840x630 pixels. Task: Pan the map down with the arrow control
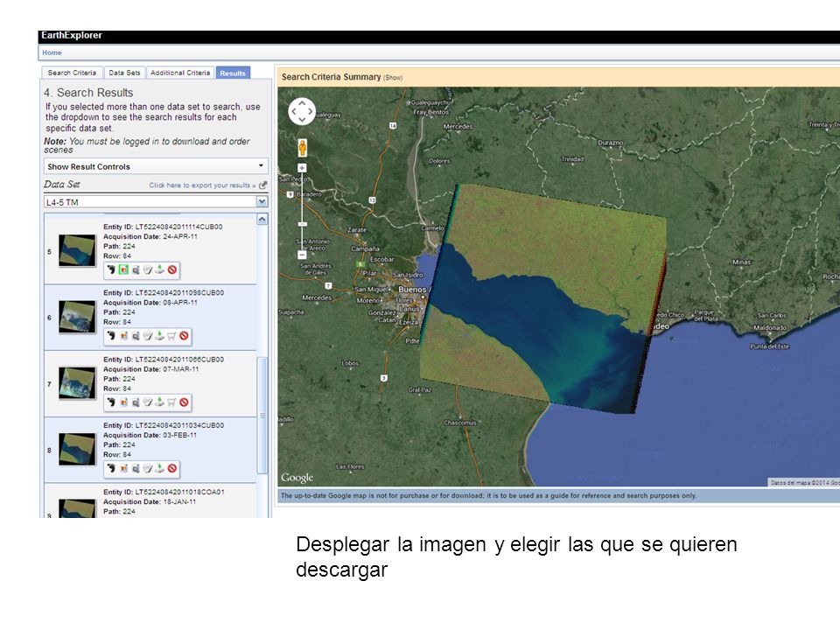(302, 121)
